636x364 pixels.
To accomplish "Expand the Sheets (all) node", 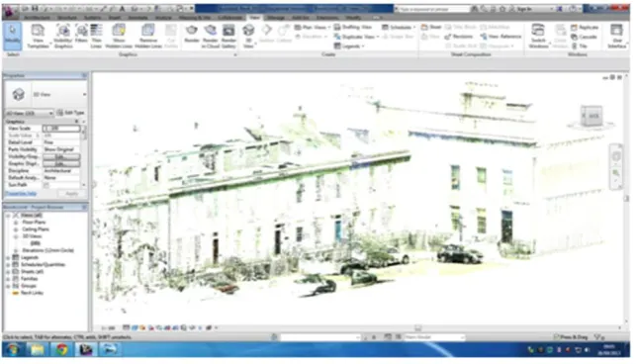I will (8, 271).
